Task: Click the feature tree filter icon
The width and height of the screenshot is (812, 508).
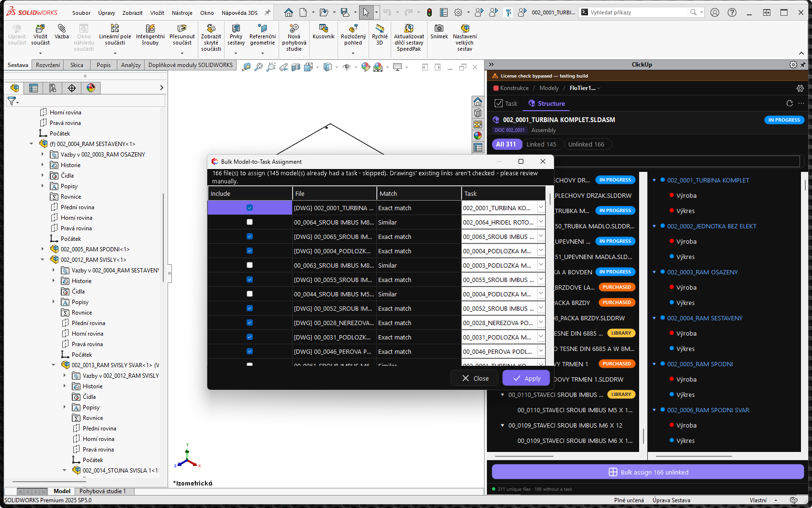Action: click(x=12, y=101)
